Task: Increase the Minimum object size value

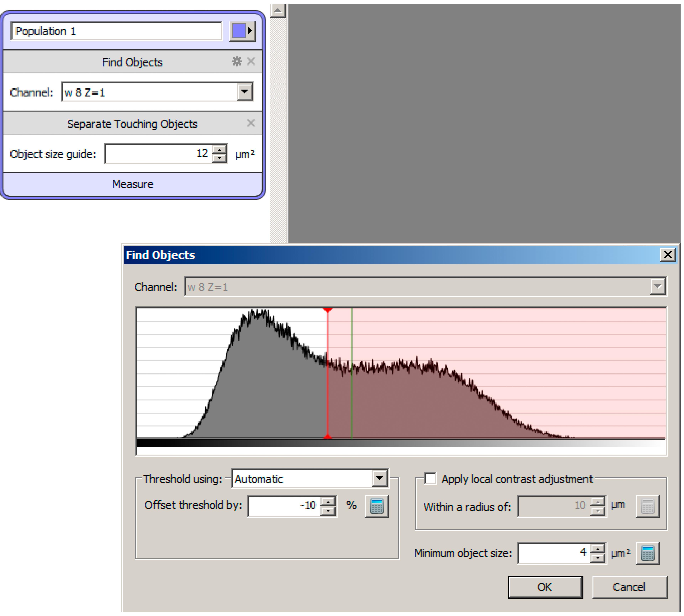Action: (598, 548)
